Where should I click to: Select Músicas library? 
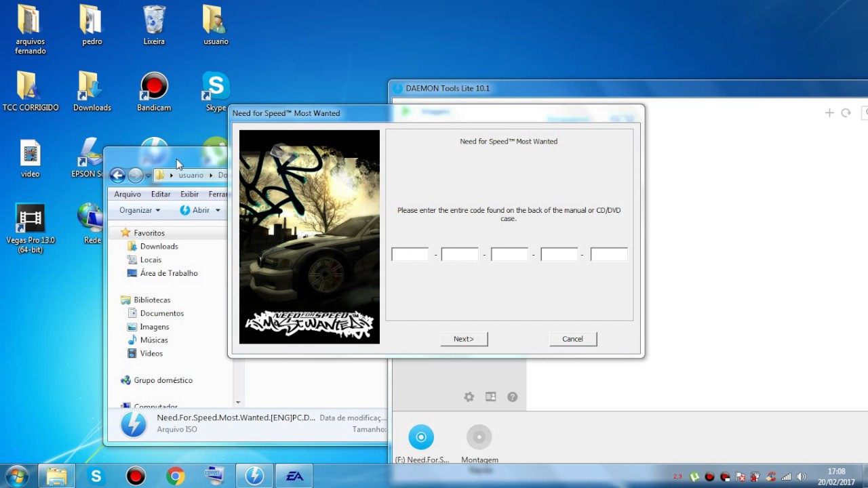point(147,340)
